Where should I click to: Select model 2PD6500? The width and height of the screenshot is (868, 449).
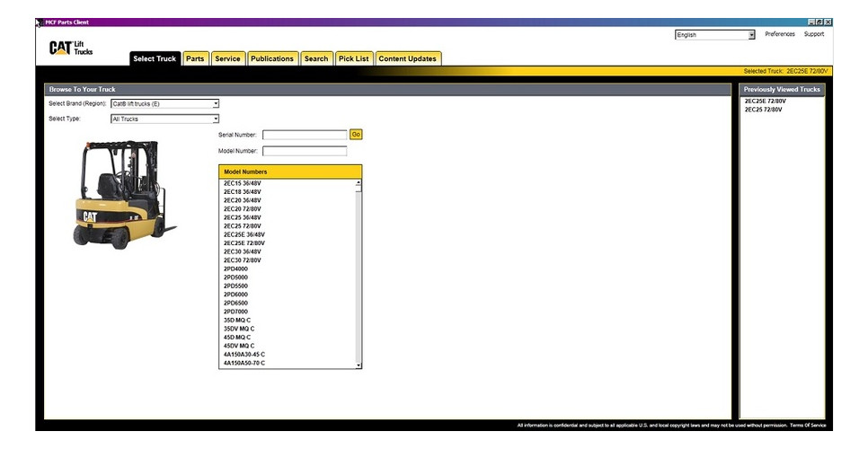point(235,303)
